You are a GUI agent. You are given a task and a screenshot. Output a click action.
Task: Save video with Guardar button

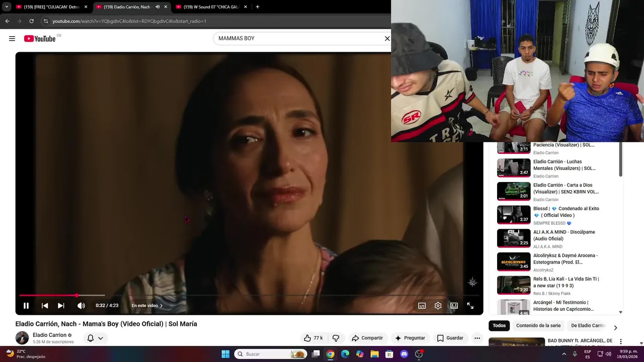pyautogui.click(x=450, y=338)
